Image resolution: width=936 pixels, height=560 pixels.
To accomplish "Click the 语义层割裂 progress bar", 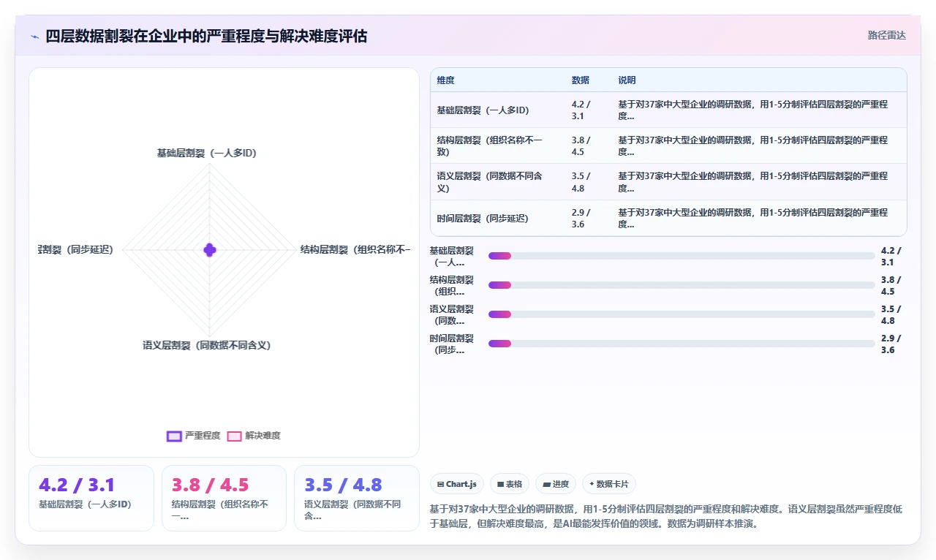I will click(682, 314).
